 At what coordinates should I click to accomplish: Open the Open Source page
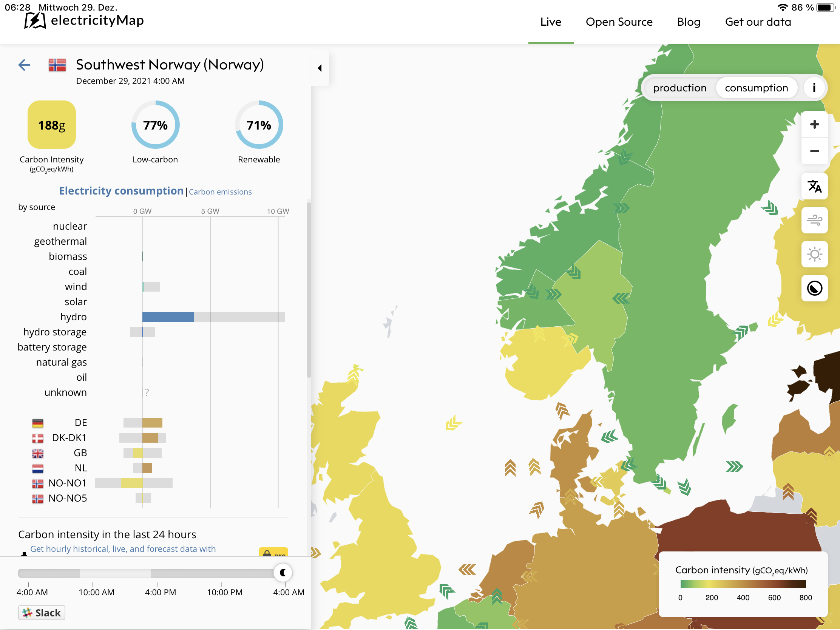click(619, 22)
